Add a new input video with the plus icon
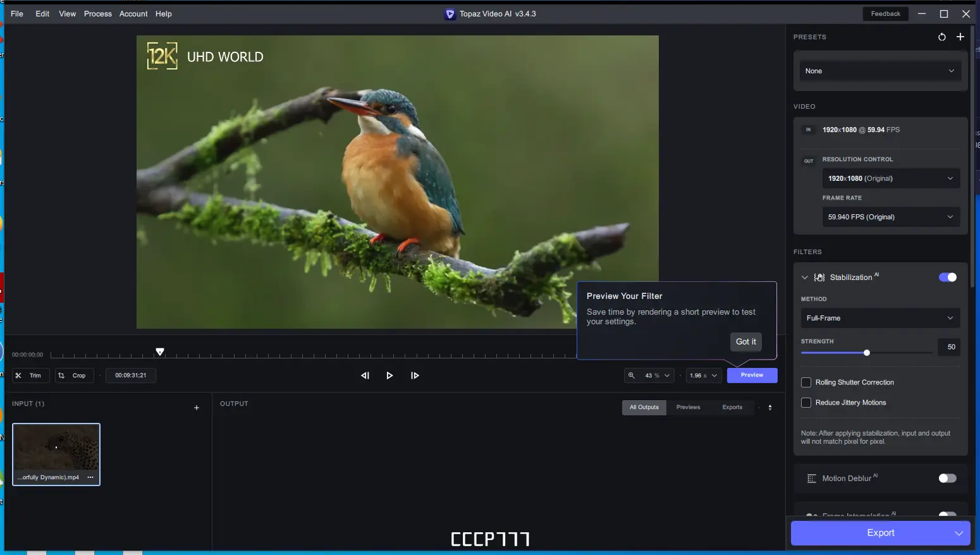The width and height of the screenshot is (980, 555). tap(196, 408)
